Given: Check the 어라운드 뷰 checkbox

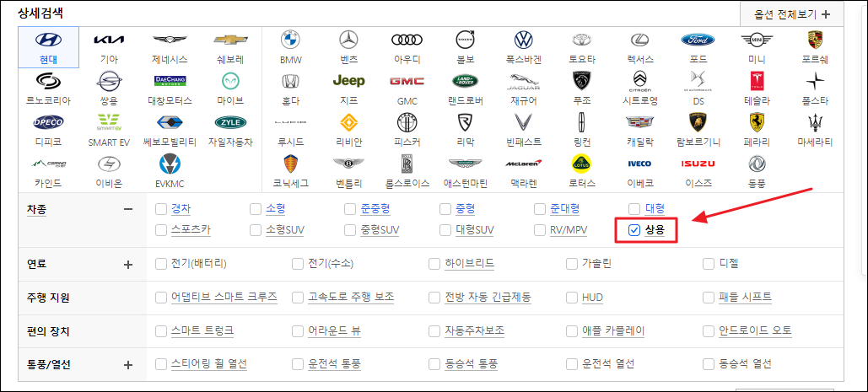Looking at the screenshot, I should [x=297, y=331].
